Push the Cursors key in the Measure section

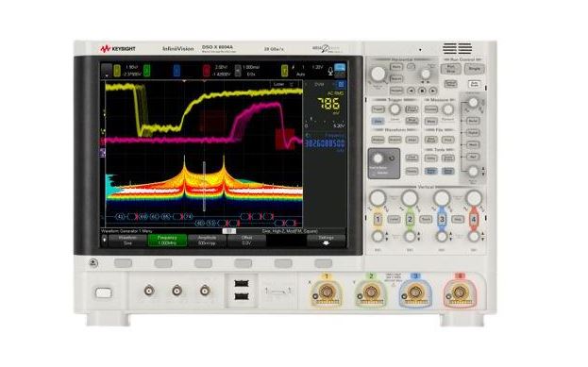pyautogui.click(x=431, y=109)
